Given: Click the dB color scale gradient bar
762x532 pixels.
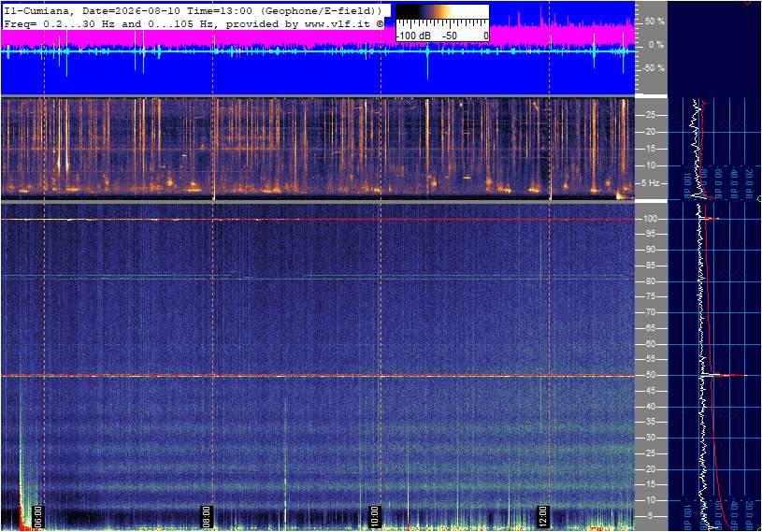Looking at the screenshot, I should pyautogui.click(x=442, y=11).
